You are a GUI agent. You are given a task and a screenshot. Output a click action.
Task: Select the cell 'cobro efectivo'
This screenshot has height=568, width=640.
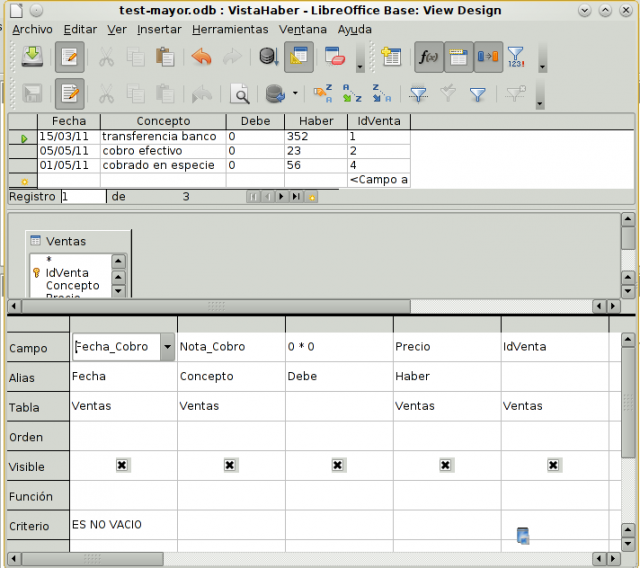(163, 151)
